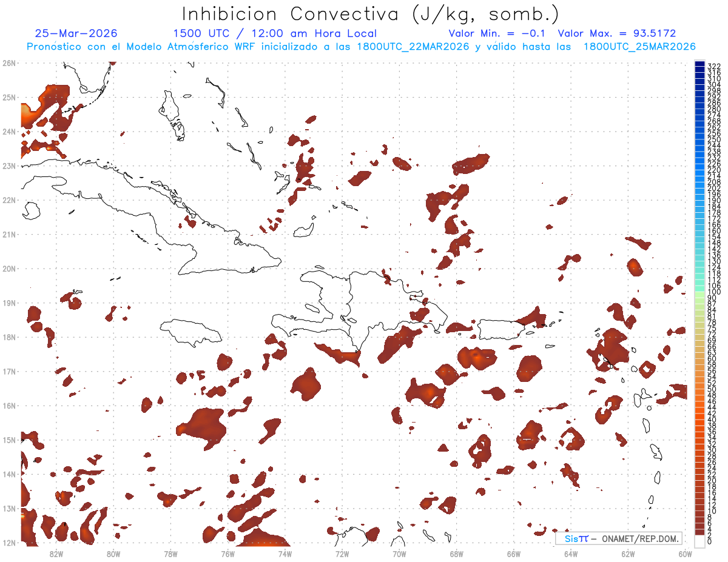Click the 26N latitude axis label
Viewport: 728px width, 562px height.
pos(8,63)
